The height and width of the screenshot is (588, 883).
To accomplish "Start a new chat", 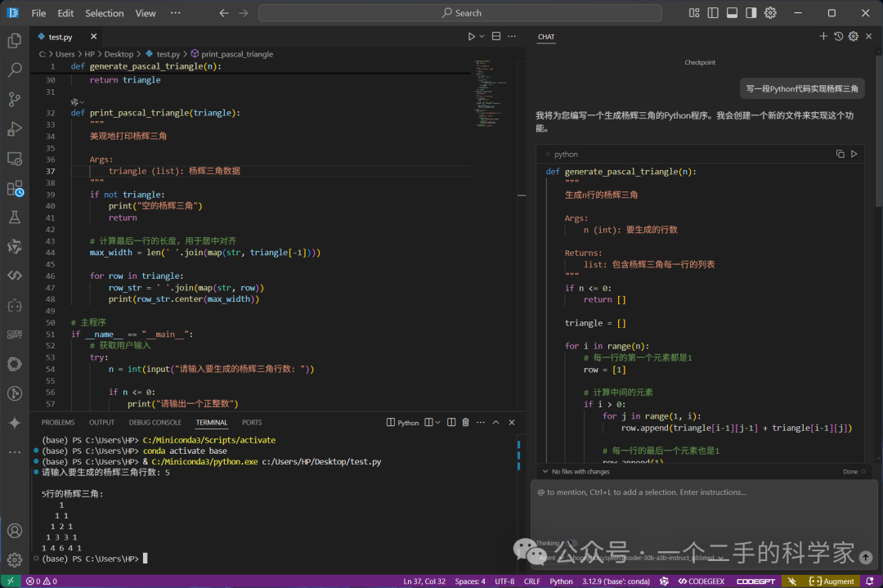I will (823, 36).
